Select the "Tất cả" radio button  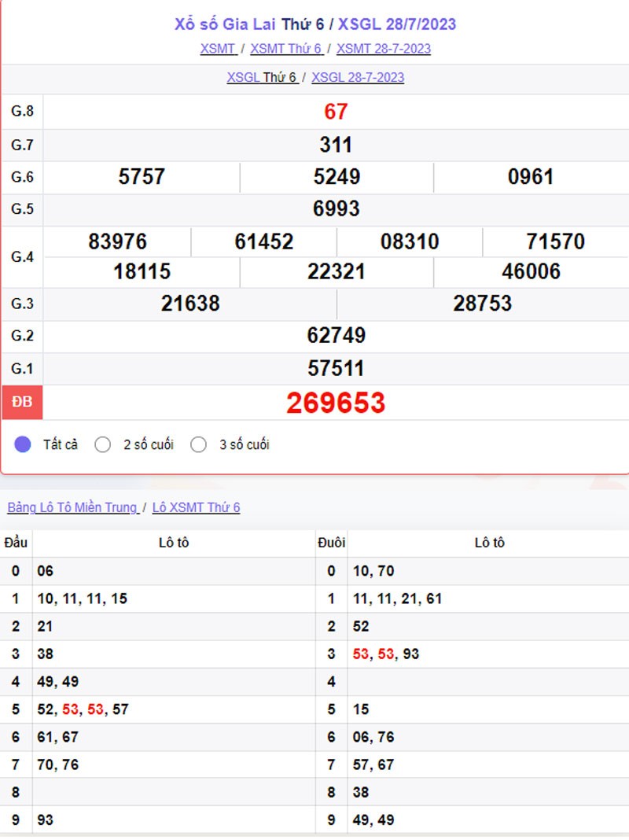[x=23, y=444]
